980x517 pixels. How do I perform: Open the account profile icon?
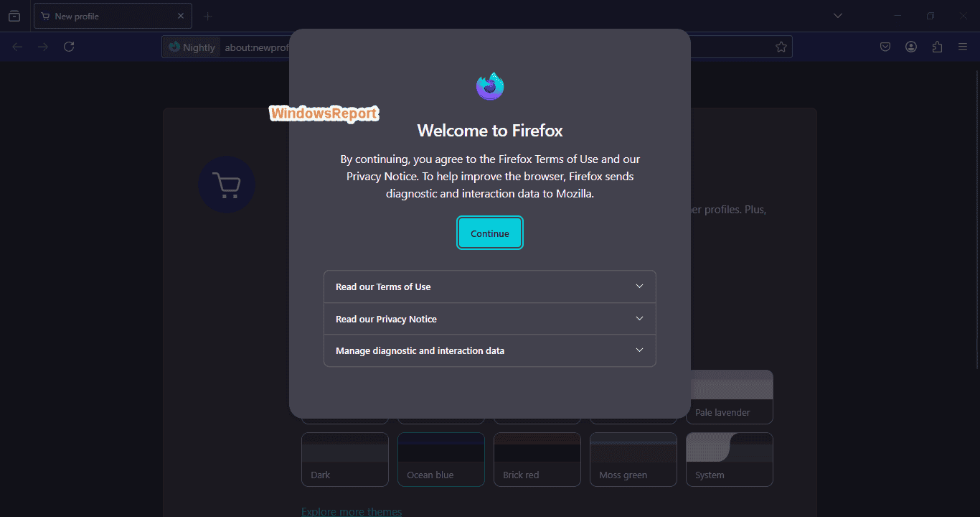pyautogui.click(x=911, y=47)
